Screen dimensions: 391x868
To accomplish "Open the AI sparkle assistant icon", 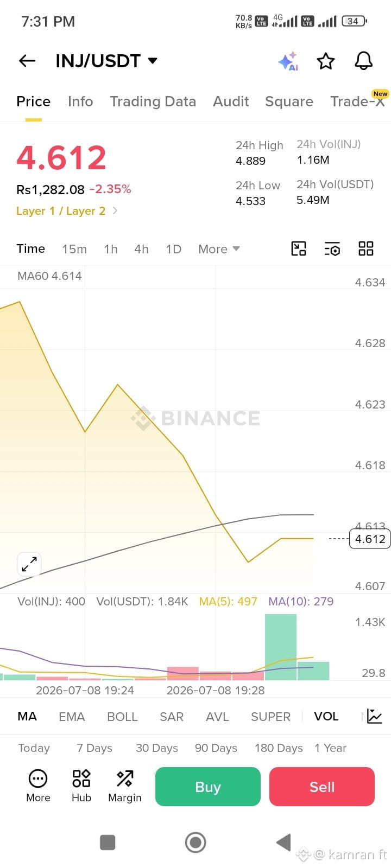I will (288, 61).
